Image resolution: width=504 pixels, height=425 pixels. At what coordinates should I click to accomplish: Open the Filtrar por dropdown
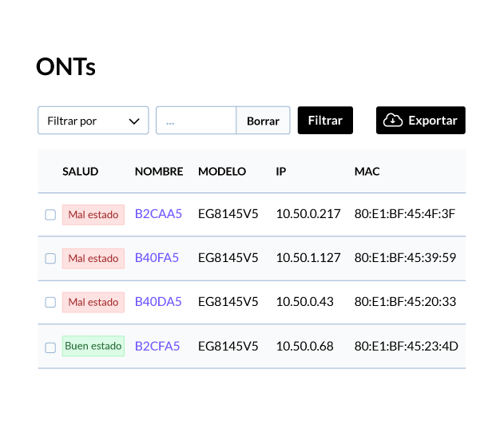click(x=93, y=121)
